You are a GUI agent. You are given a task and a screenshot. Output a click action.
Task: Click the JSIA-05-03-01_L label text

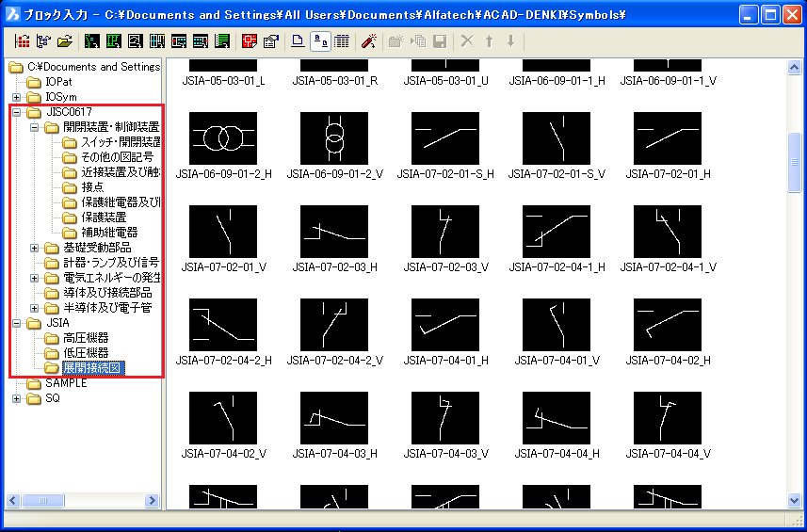223,81
